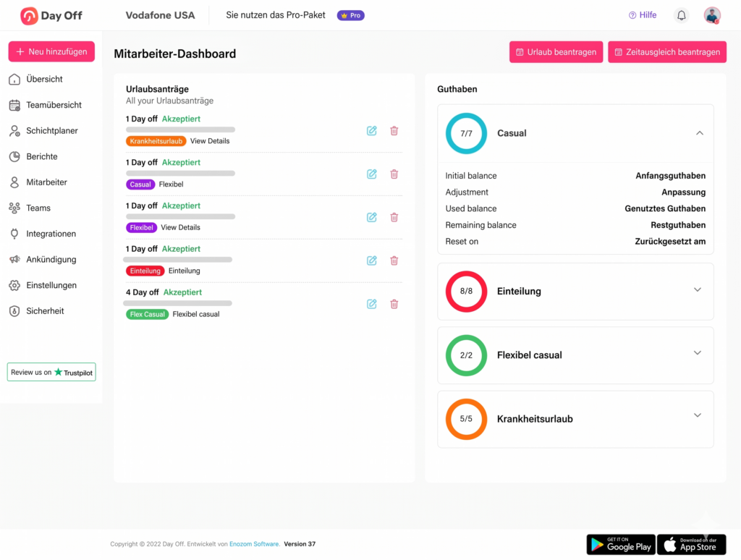Click the profile avatar picture

pos(712,14)
